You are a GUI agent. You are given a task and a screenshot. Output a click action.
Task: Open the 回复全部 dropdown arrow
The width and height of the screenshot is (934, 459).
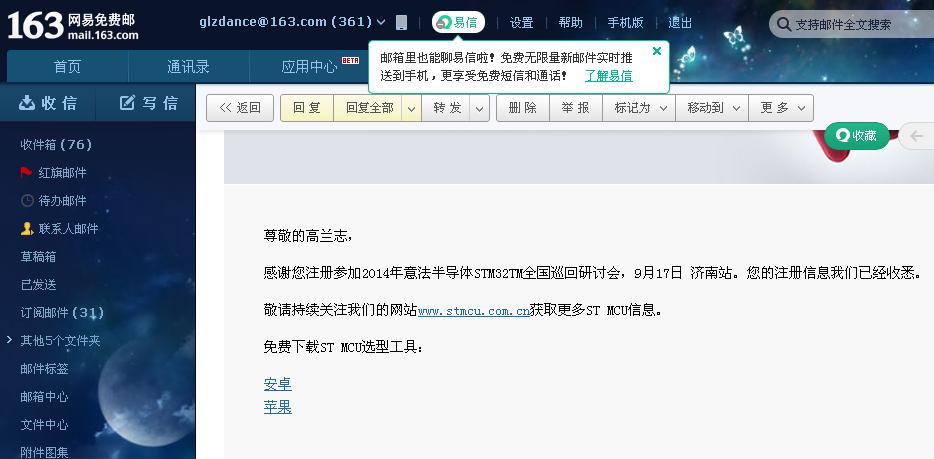(411, 108)
